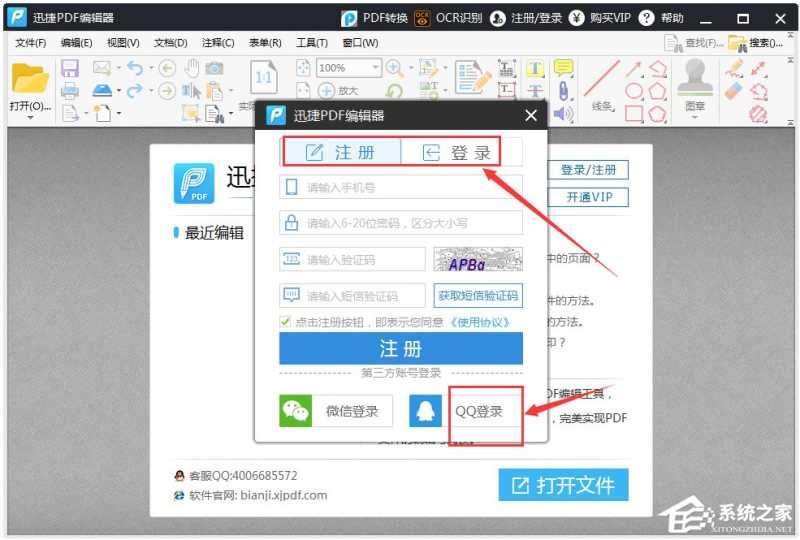The width and height of the screenshot is (800, 540).
Task: Open the 工具(T) menu
Action: pos(312,43)
